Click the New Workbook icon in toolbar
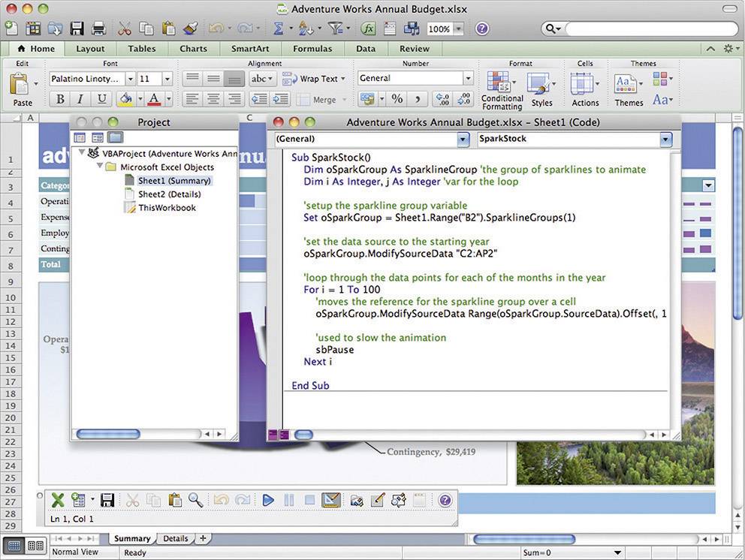 (11, 29)
